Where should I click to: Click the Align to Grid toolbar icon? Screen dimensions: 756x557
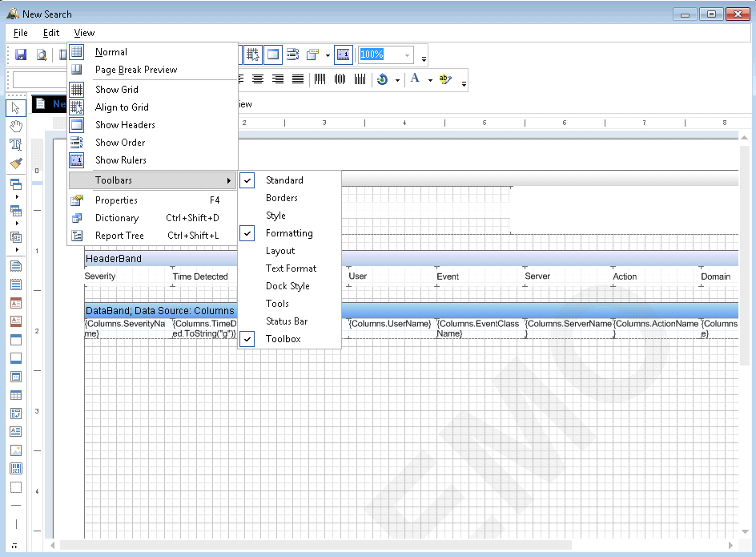click(x=252, y=54)
